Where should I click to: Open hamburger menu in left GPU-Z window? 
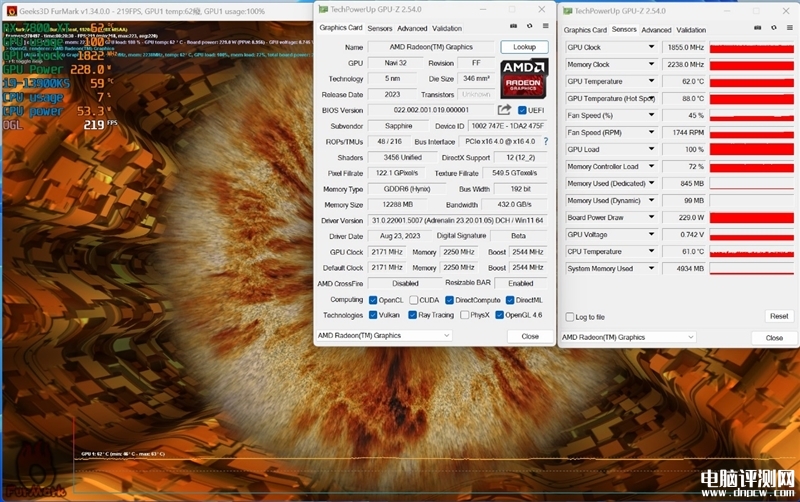click(545, 26)
